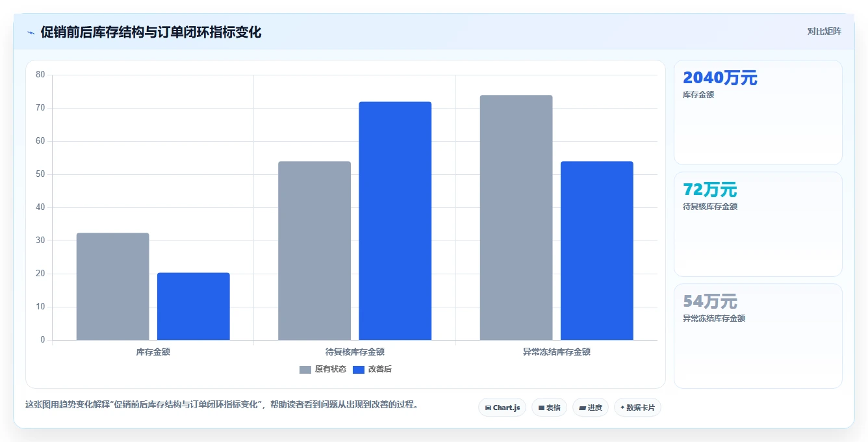The image size is (868, 442).
Task: Click the 库存金额 x-axis label
Action: (153, 352)
